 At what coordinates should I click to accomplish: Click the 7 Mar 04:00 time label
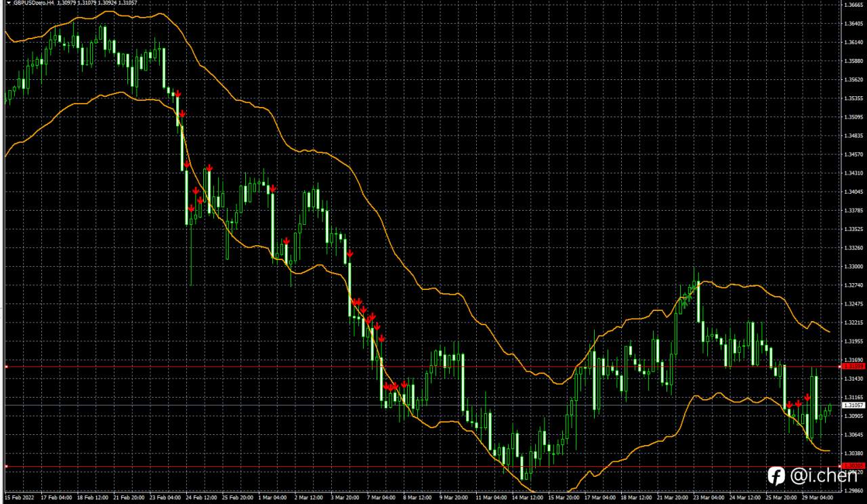click(382, 498)
